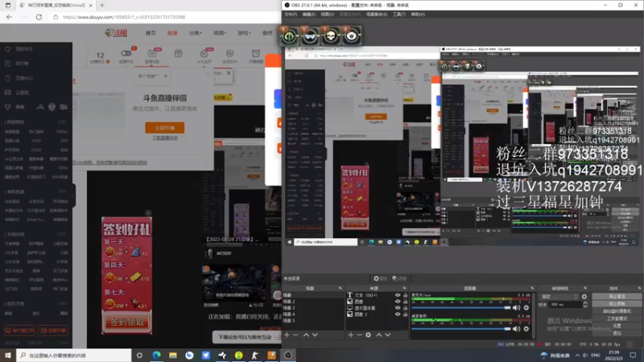Remove selected scene with the minus icon
This screenshot has height=362, width=644.
click(295, 335)
